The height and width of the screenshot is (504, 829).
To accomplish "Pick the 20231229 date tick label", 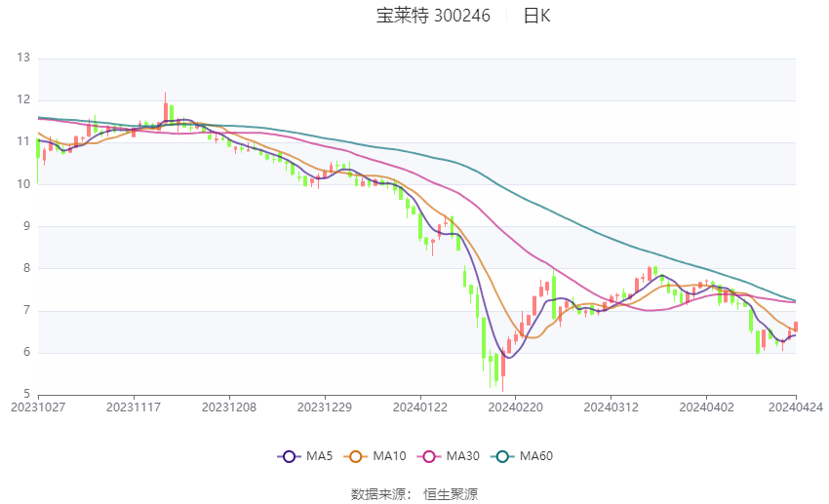I will click(325, 407).
